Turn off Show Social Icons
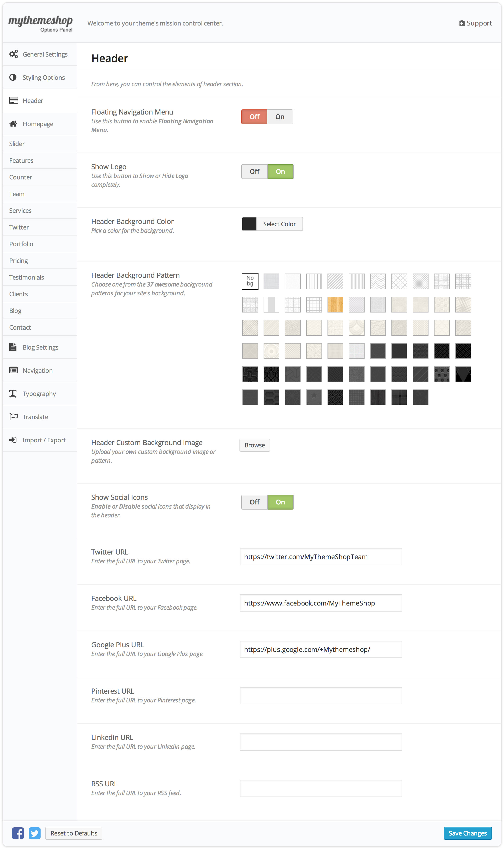Screen dimensions: 504x848 [254, 502]
